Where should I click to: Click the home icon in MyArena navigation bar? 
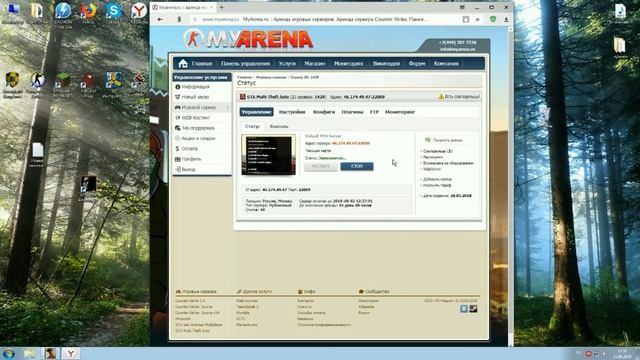tap(183, 63)
